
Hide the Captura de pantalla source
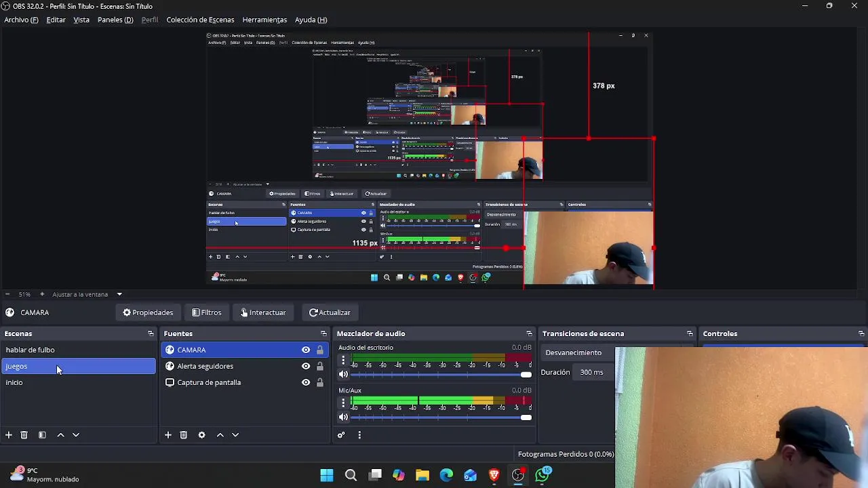[306, 382]
